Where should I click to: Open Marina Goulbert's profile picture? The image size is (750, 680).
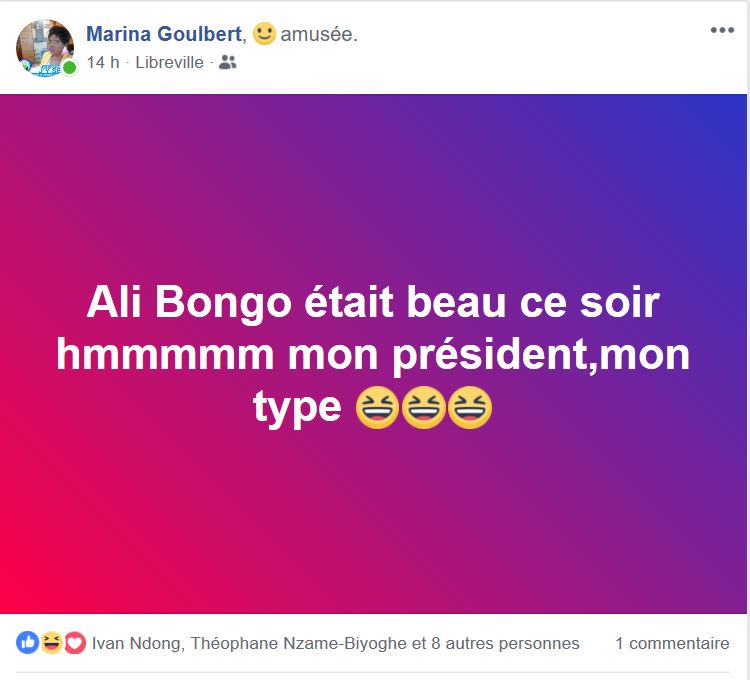coord(43,46)
